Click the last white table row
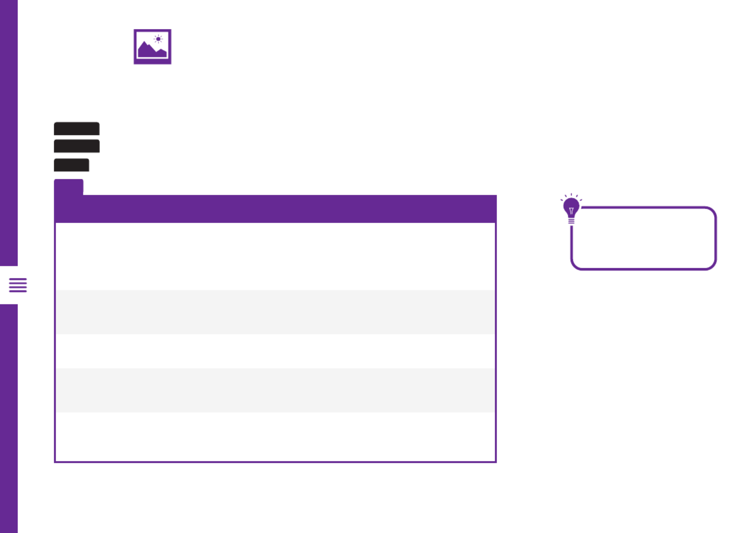 click(x=275, y=436)
